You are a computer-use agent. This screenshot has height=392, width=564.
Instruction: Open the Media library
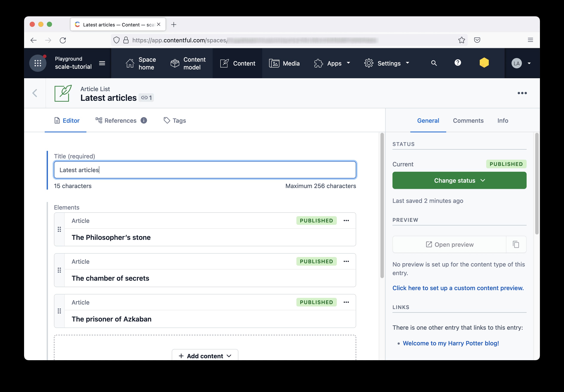(284, 63)
